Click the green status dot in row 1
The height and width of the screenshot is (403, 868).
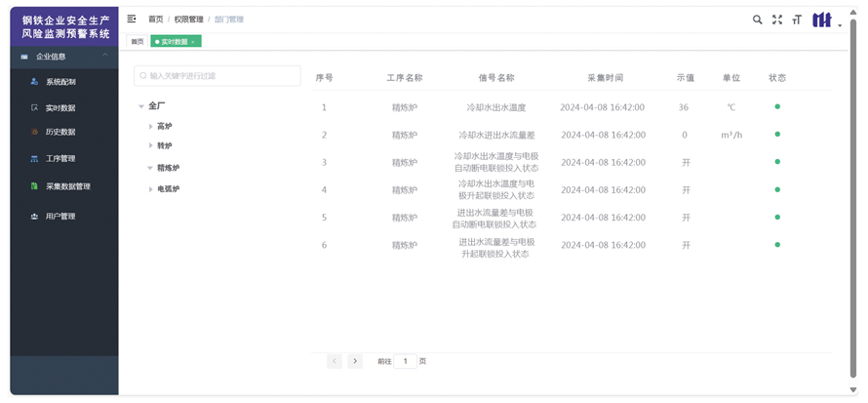coord(777,106)
